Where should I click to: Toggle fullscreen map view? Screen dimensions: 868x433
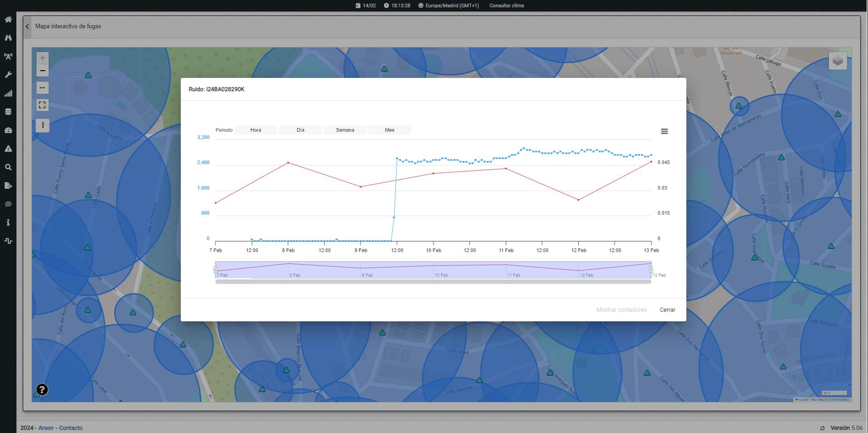tap(42, 105)
